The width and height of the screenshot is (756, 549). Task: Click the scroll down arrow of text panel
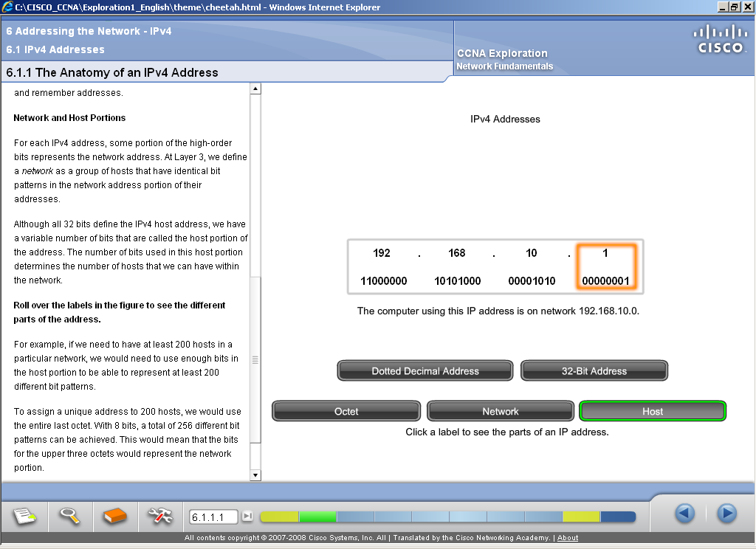[255, 475]
